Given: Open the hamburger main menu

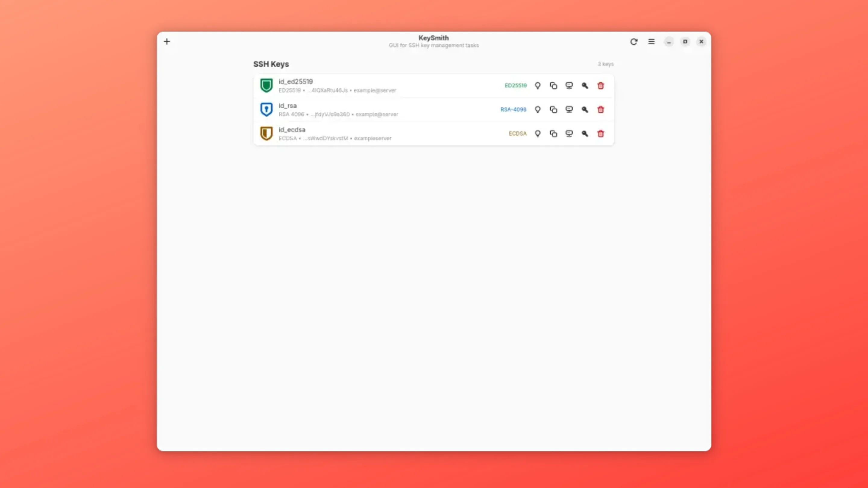Looking at the screenshot, I should (x=651, y=42).
